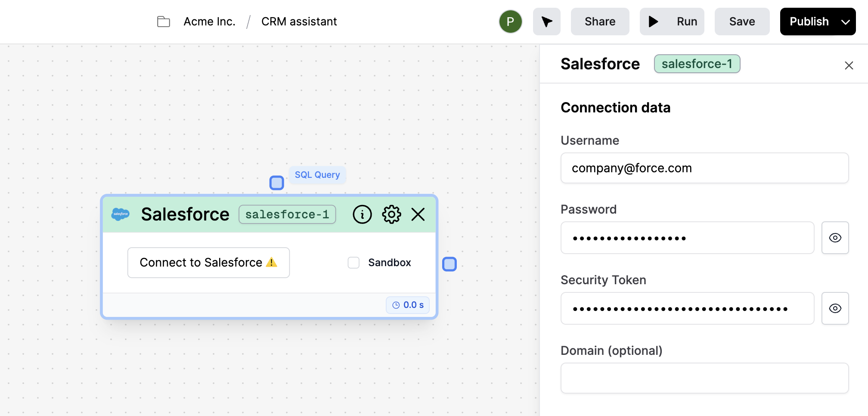Save the current workflow

pyautogui.click(x=742, y=22)
